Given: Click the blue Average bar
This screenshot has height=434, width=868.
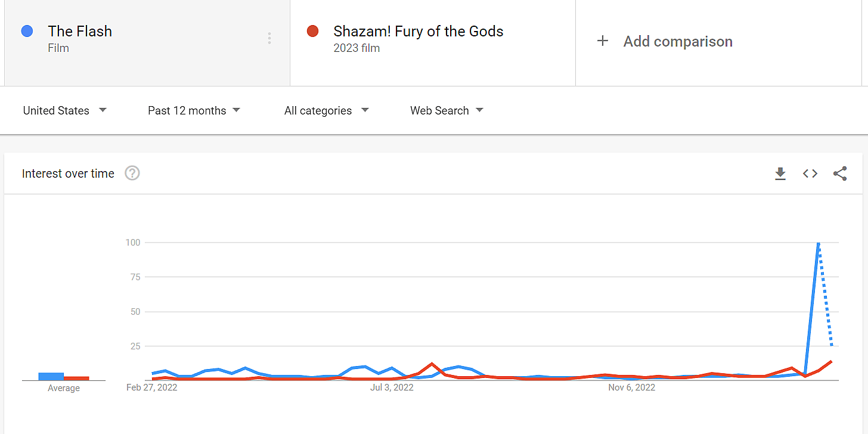Looking at the screenshot, I should point(51,376).
